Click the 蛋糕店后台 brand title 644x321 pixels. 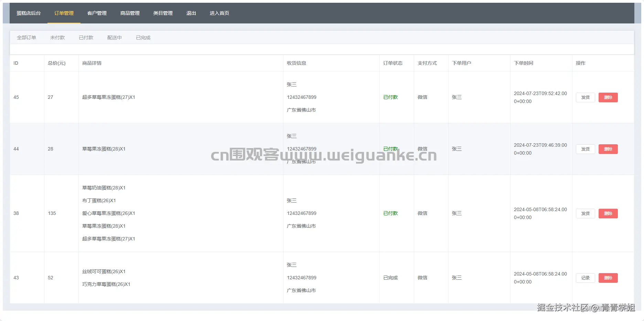[x=29, y=13]
